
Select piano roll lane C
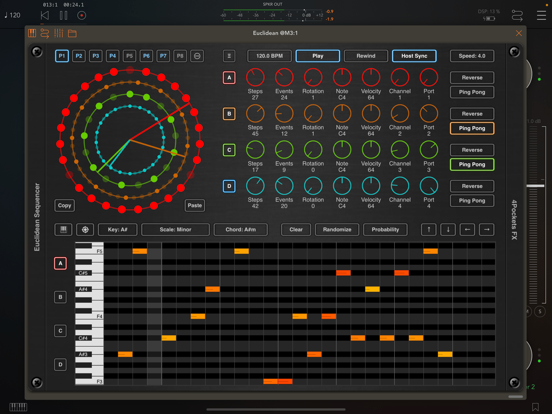point(61,331)
